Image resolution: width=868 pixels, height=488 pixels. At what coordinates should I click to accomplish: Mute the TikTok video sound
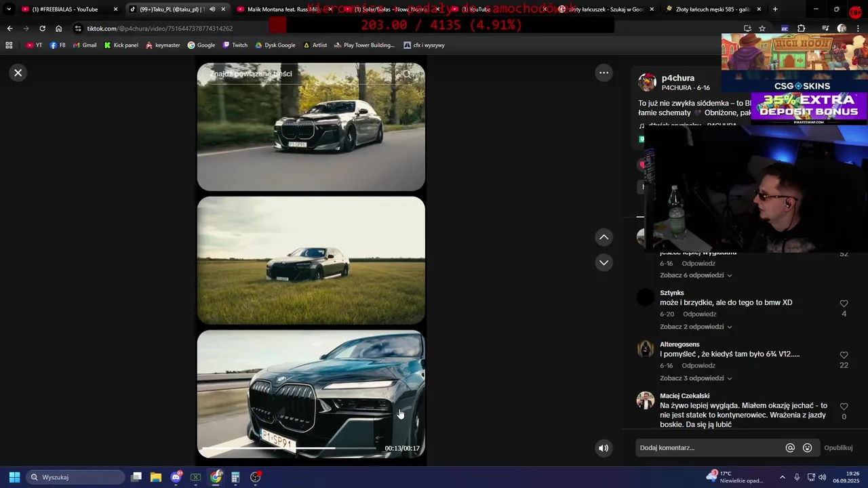604,448
